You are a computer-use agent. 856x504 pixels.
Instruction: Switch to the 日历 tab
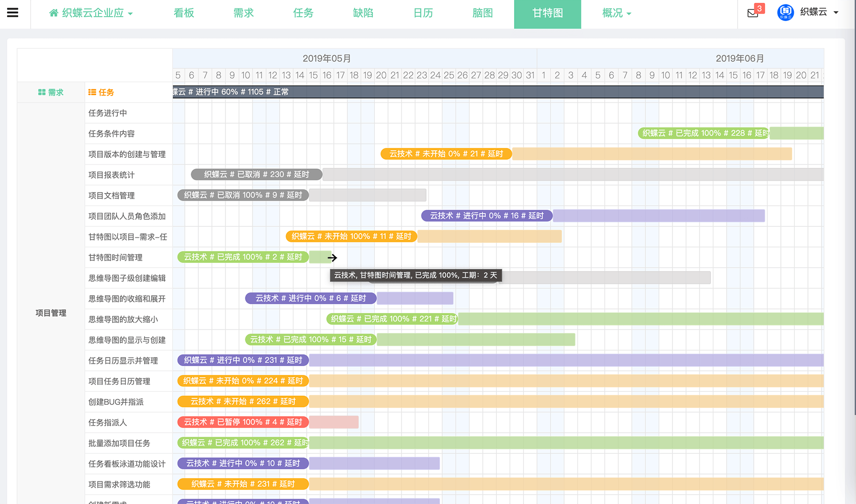tap(423, 13)
